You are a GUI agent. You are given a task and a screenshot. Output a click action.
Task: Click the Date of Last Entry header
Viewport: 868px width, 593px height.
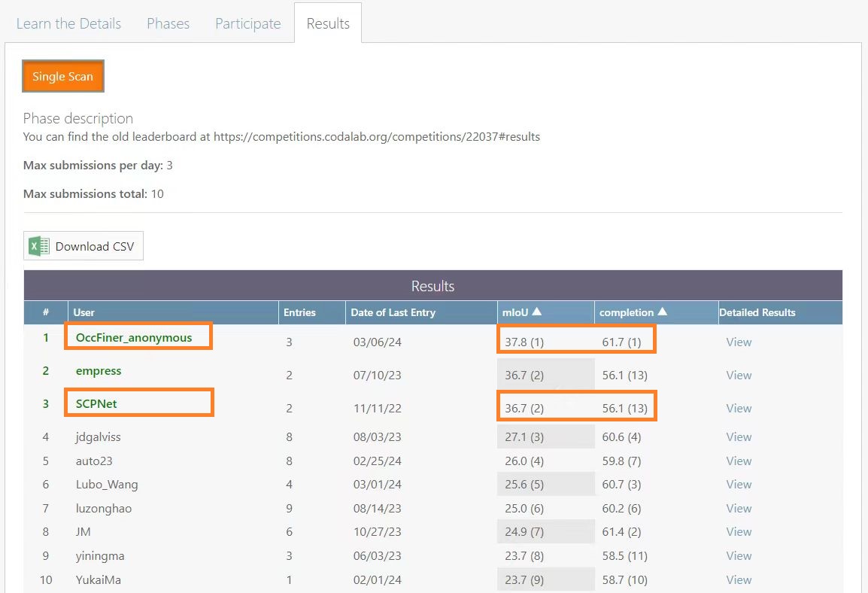[393, 312]
